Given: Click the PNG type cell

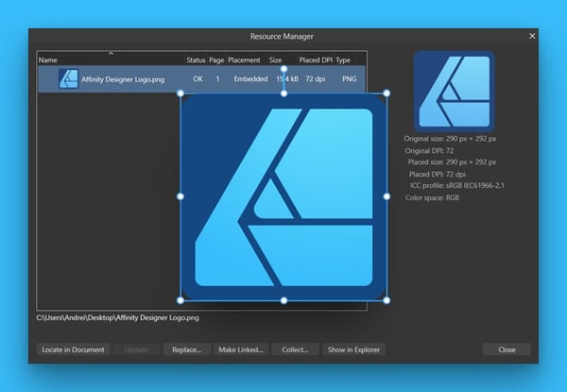Looking at the screenshot, I should (x=350, y=78).
